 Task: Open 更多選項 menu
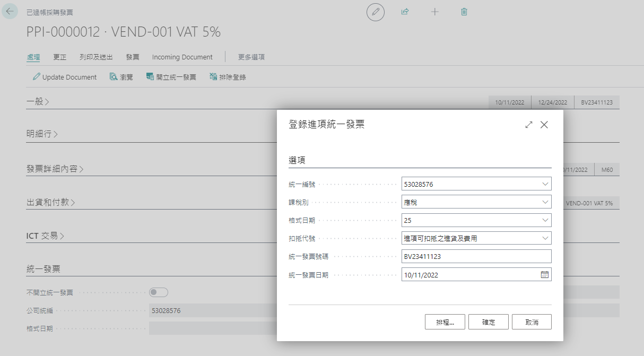tap(251, 57)
